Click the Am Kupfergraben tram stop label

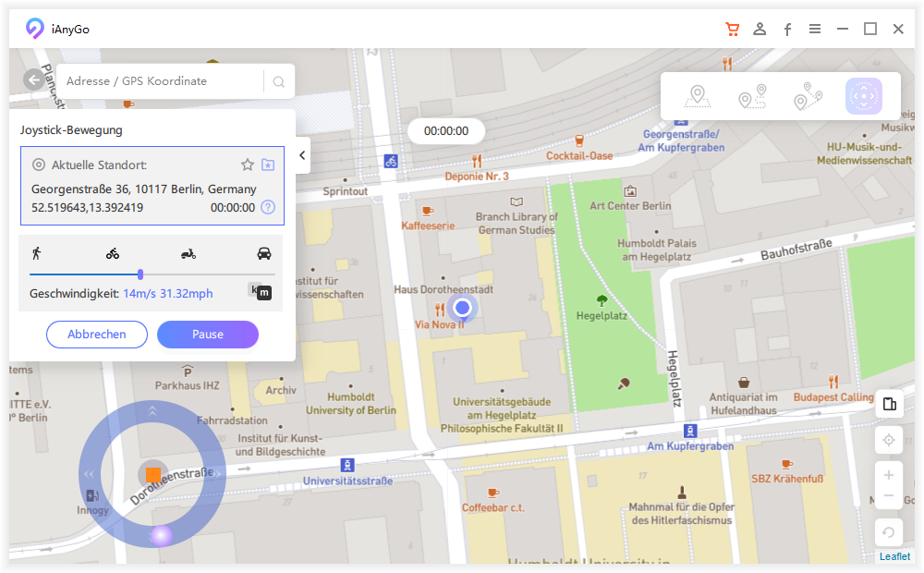click(x=690, y=446)
